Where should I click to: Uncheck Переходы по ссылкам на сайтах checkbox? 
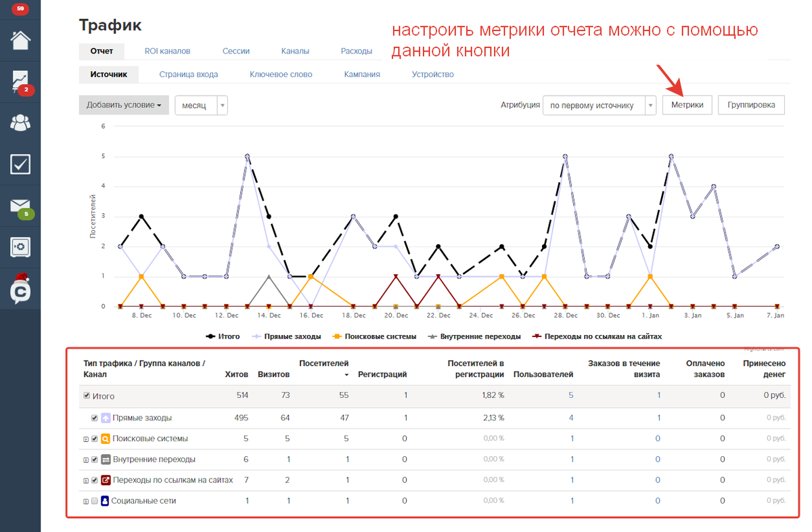pos(95,481)
